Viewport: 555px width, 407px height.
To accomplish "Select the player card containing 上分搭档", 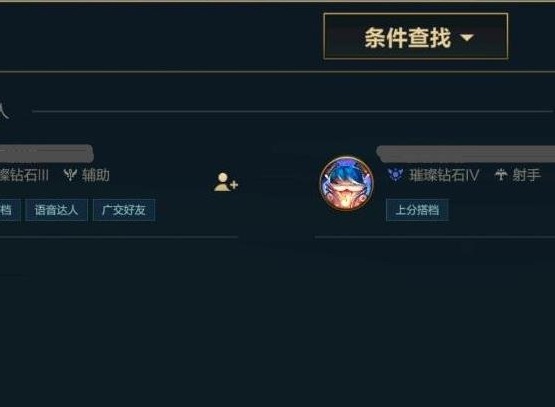I will pyautogui.click(x=435, y=189).
